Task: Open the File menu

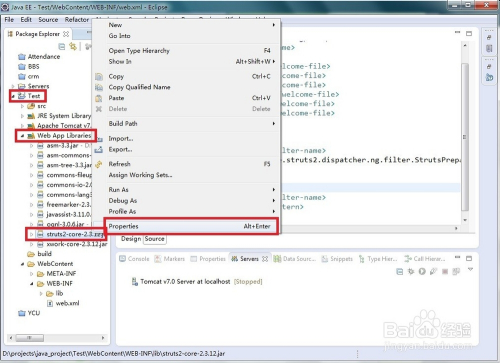Action: (9, 20)
